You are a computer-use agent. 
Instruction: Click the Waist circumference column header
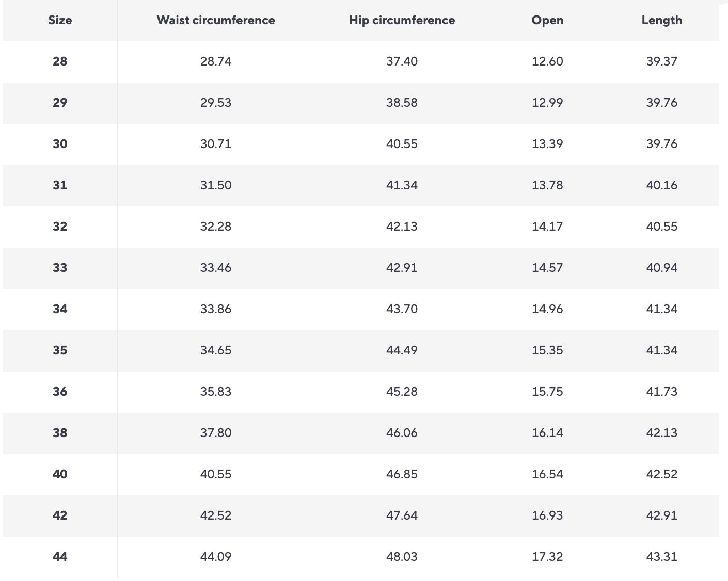click(x=216, y=20)
